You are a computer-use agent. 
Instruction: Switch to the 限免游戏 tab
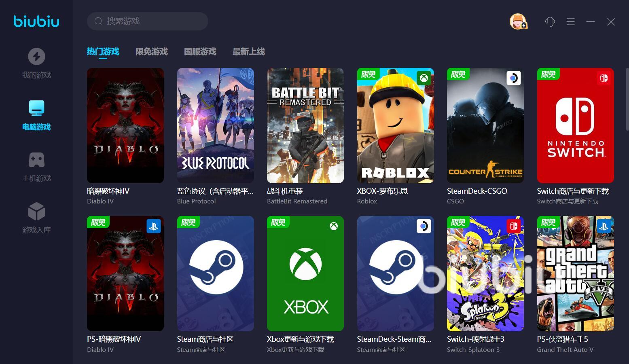[x=151, y=52]
